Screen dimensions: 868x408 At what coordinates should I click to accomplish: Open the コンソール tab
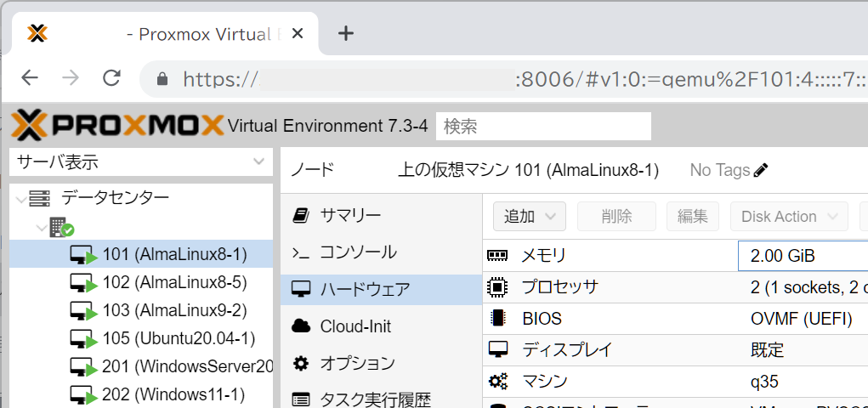[382, 252]
